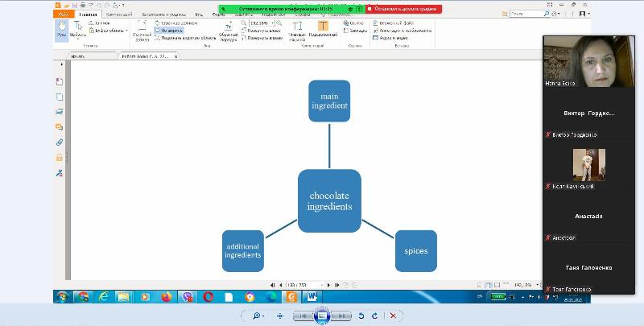The image size is (644, 326).
Task: Play slideshow in photo viewer
Action: click(322, 316)
